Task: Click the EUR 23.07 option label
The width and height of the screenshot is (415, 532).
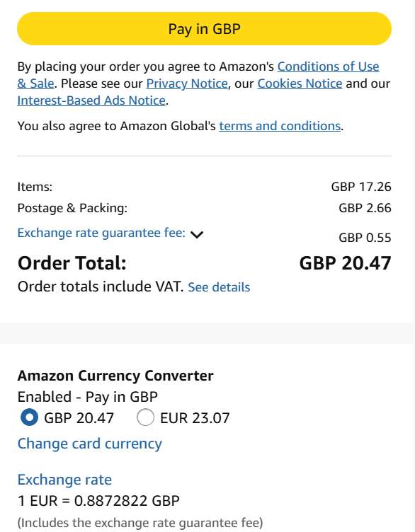Action: 195,418
